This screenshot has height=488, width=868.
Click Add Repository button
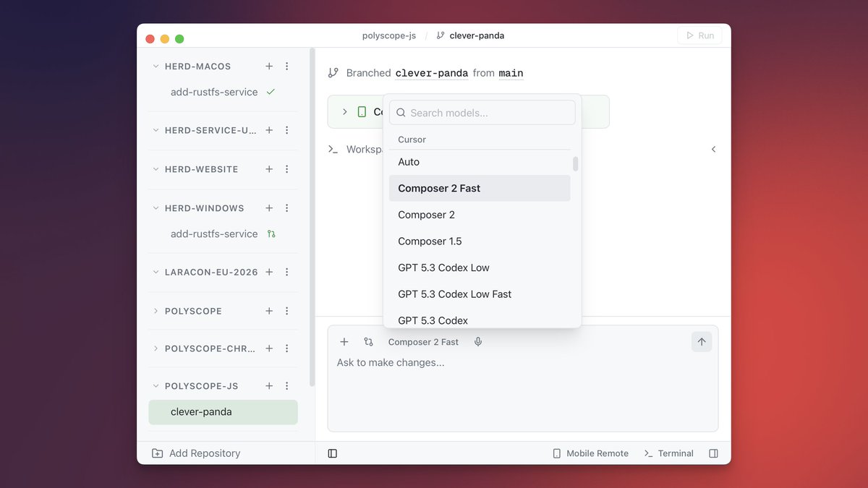[x=196, y=453]
